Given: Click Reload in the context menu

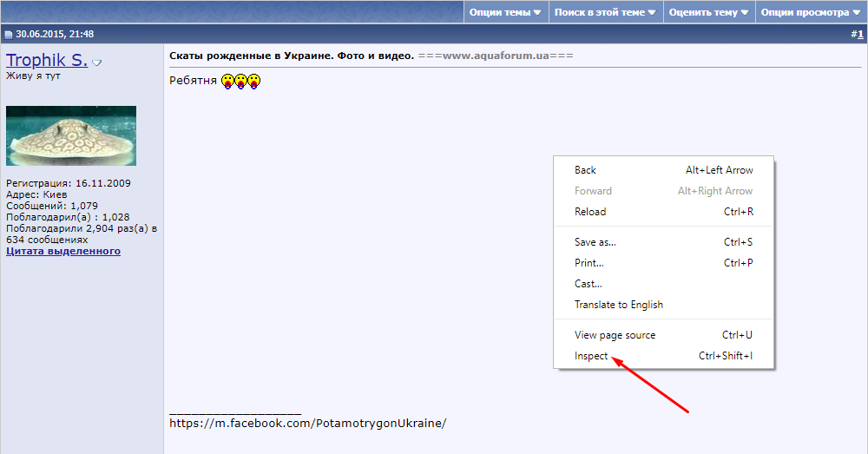Looking at the screenshot, I should [x=590, y=212].
